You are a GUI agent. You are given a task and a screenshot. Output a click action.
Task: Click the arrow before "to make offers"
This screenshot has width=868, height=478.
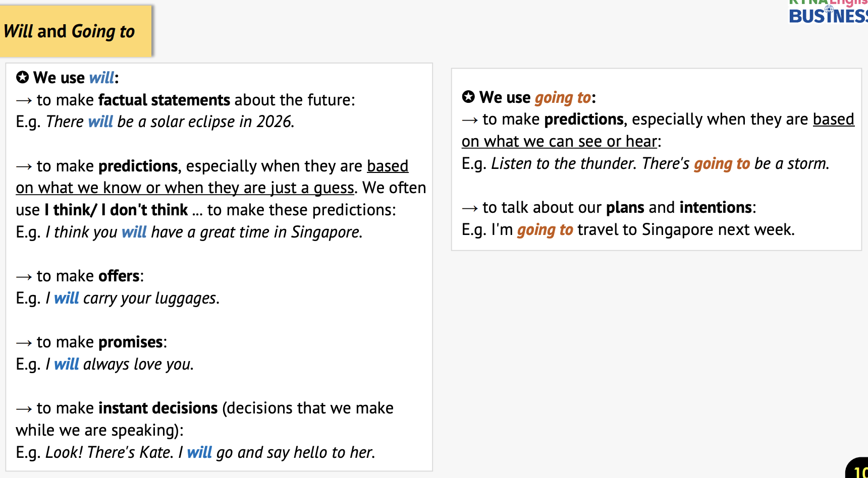[x=24, y=276]
